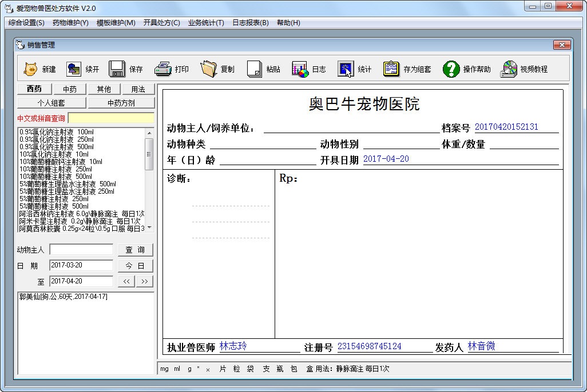Open the 药物维护(Y) menu
The width and height of the screenshot is (587, 392).
click(70, 23)
